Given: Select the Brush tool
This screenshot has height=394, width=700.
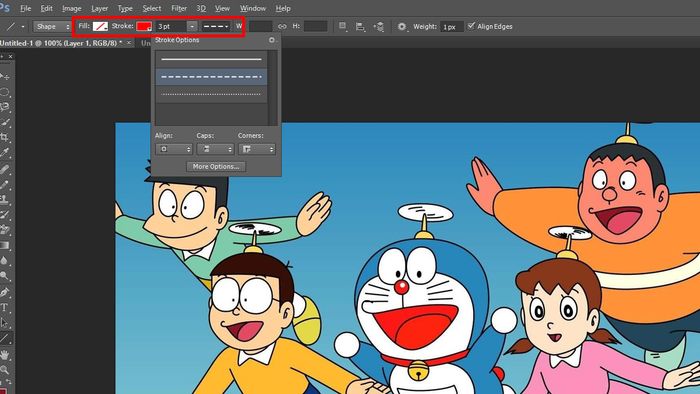Looking at the screenshot, I should click(4, 184).
